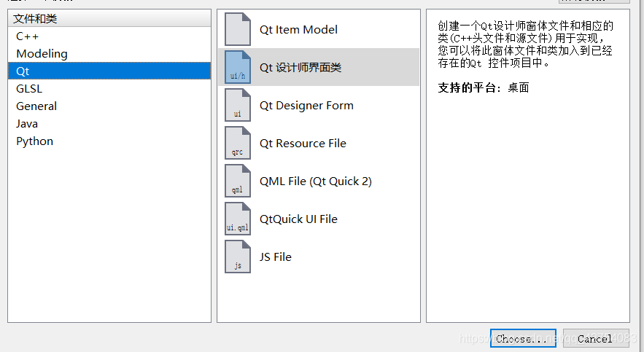Choose the Qt Resource File label
This screenshot has height=352, width=644.
pyautogui.click(x=303, y=143)
